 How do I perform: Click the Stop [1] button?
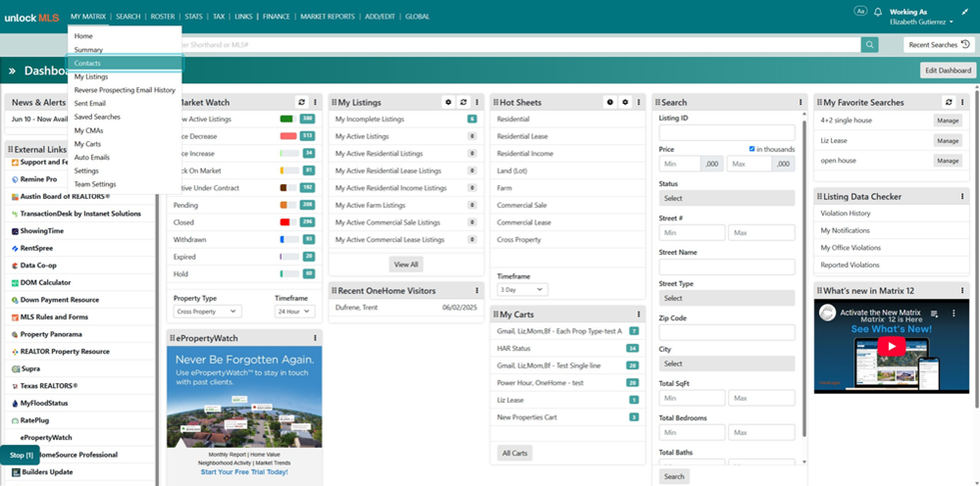[20, 455]
